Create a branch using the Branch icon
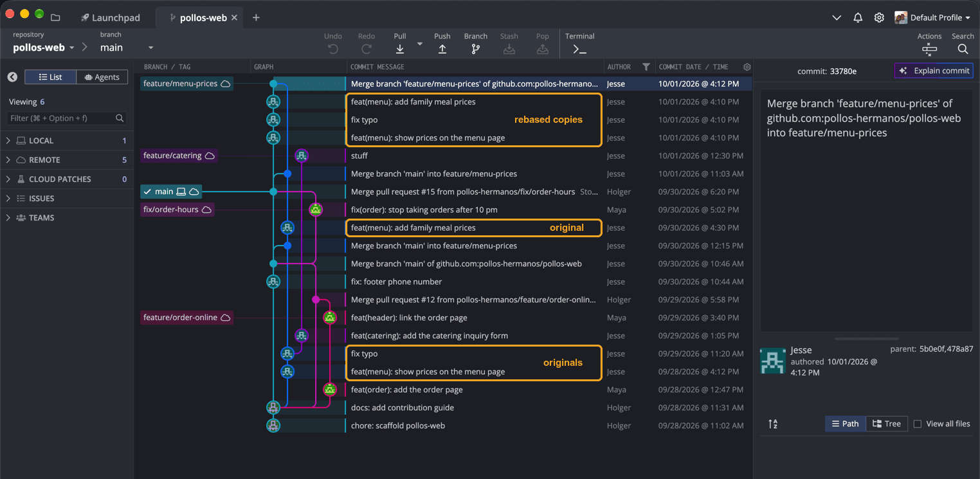 pyautogui.click(x=476, y=49)
